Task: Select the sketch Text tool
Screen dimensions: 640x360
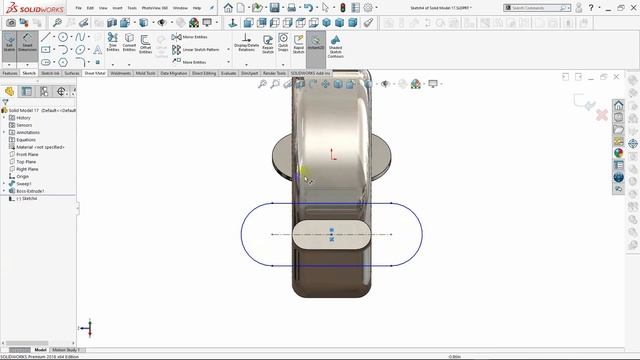Action: [98, 50]
